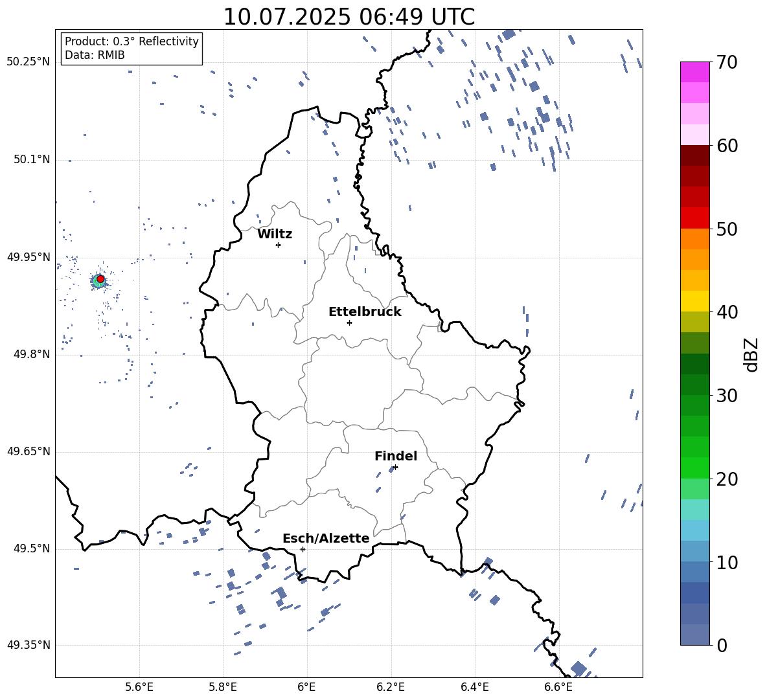This screenshot has width=767, height=700.
Task: Click the bright red colorbar segment above 50
Action: coord(695,218)
